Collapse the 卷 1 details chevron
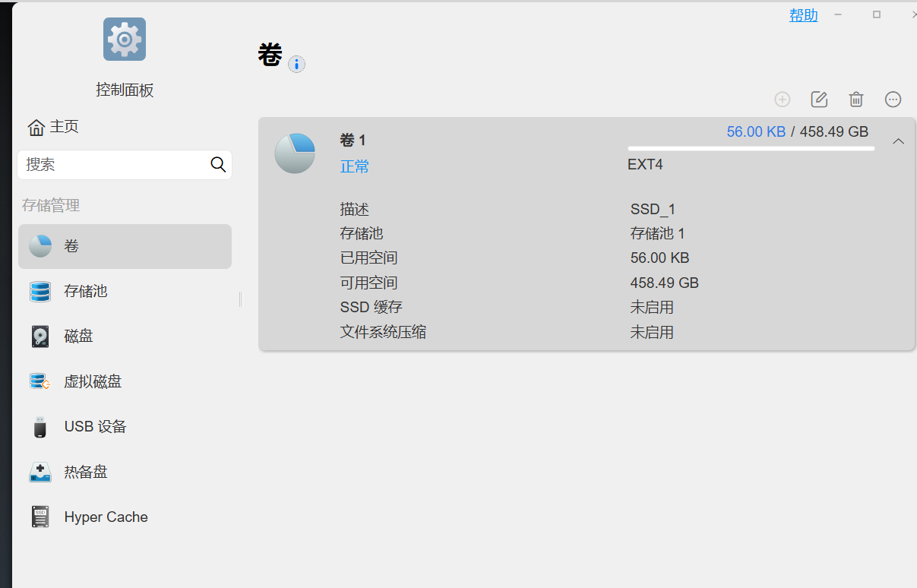The image size is (917, 588). pyautogui.click(x=899, y=141)
